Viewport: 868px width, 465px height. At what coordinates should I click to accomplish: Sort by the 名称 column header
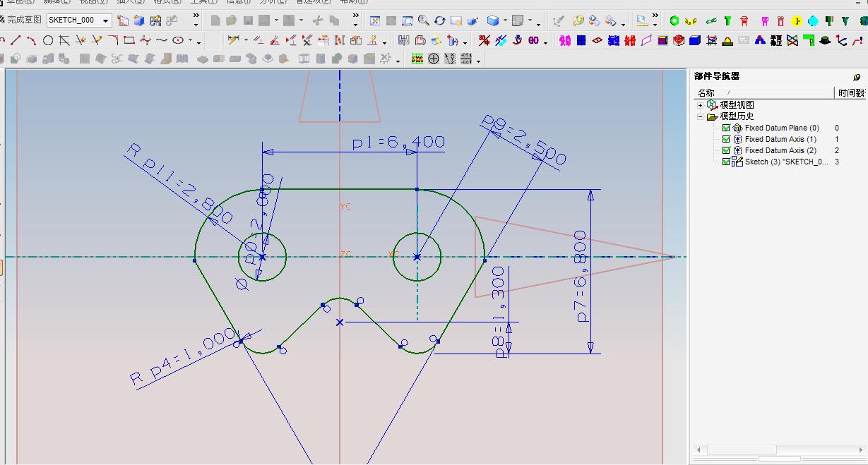[764, 92]
